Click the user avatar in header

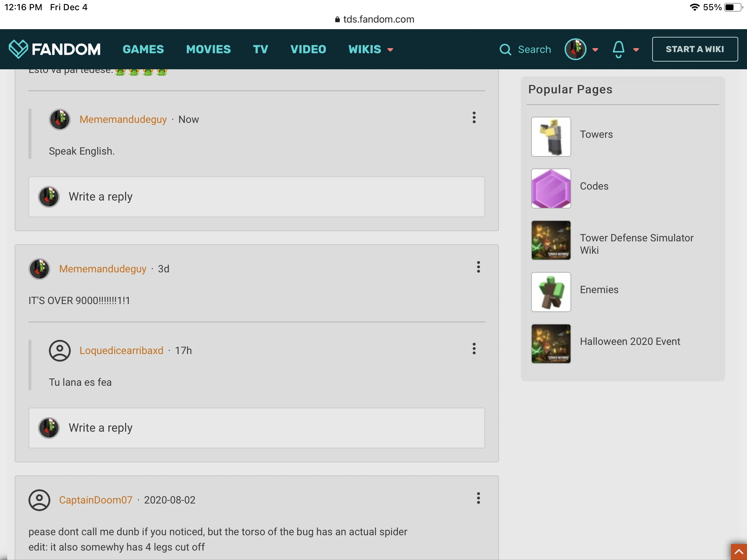pos(575,49)
